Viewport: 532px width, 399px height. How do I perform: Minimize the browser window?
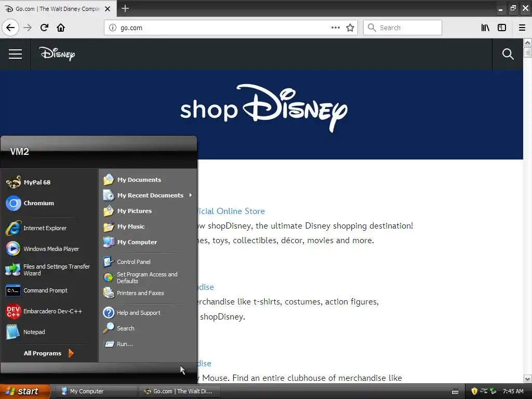[500, 9]
